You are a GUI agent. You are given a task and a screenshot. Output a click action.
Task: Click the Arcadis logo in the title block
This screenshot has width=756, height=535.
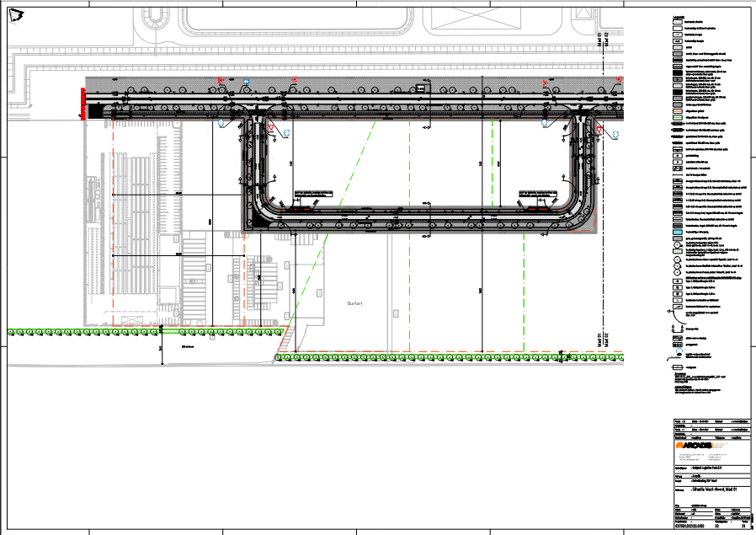click(694, 445)
